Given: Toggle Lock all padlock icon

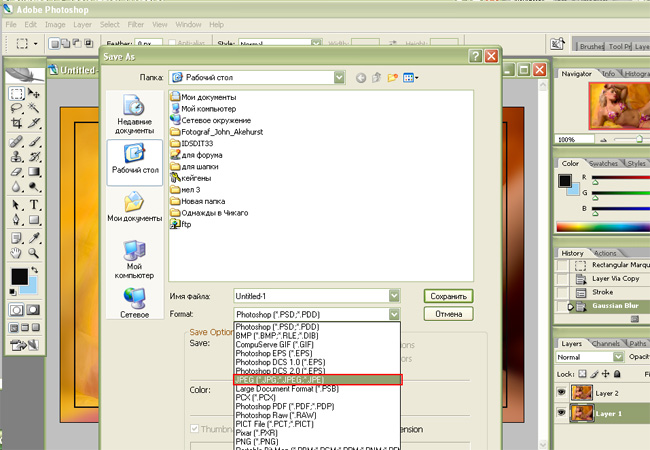Looking at the screenshot, I should (617, 374).
